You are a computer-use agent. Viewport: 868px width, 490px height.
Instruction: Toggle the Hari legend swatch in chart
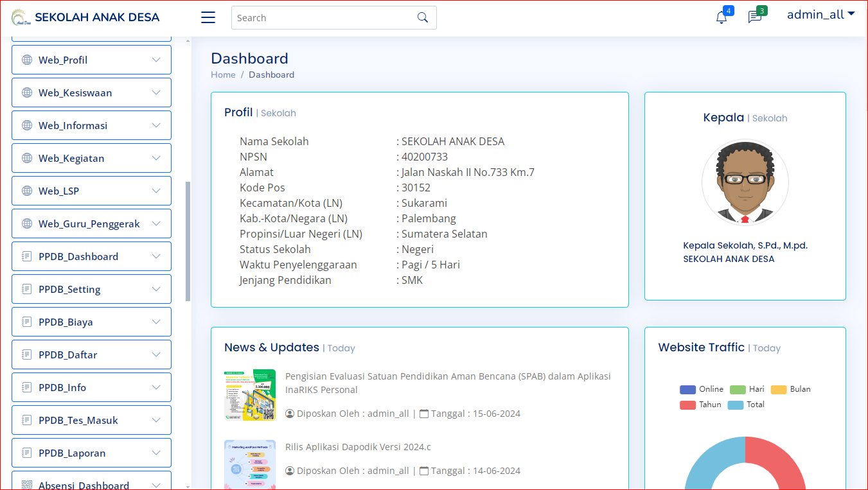738,389
